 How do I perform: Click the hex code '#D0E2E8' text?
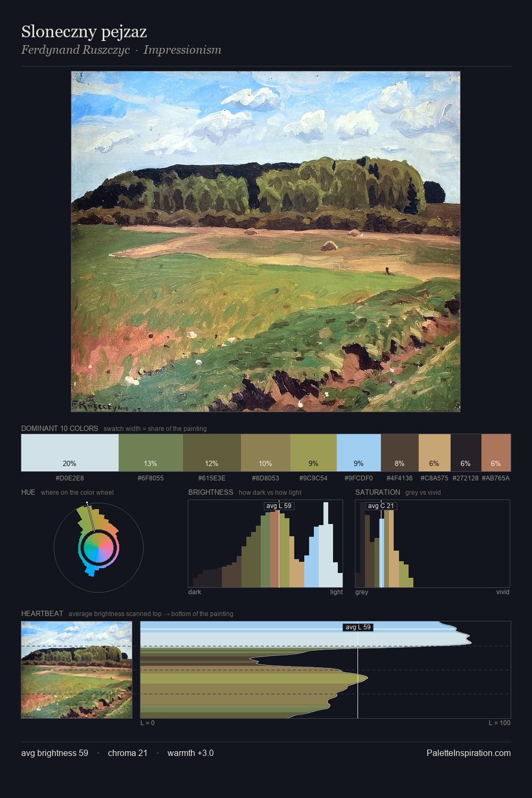tap(70, 478)
